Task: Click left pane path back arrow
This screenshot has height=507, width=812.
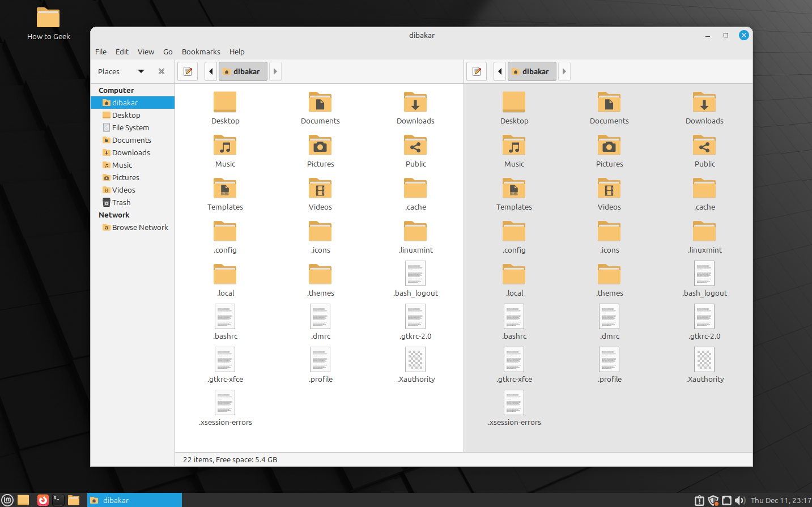Action: [x=211, y=71]
